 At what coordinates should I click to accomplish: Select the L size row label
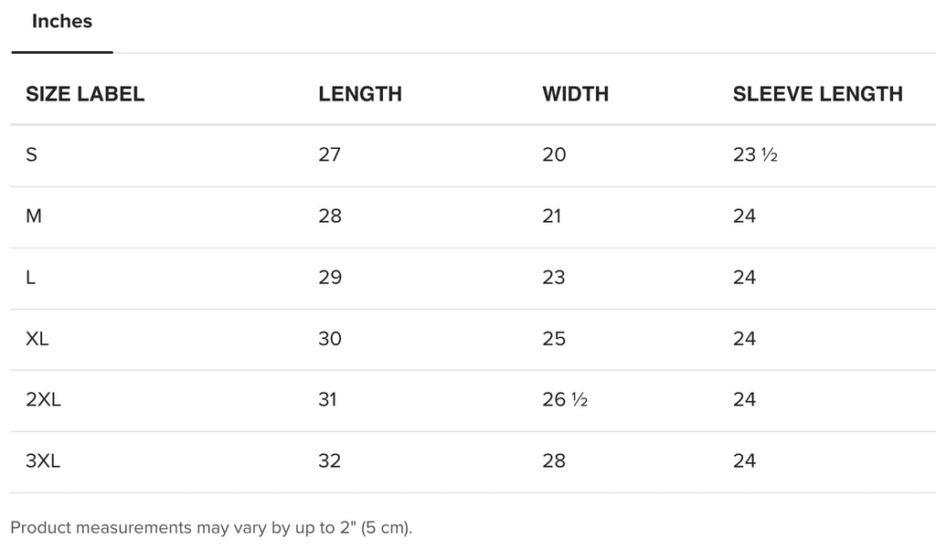point(30,278)
